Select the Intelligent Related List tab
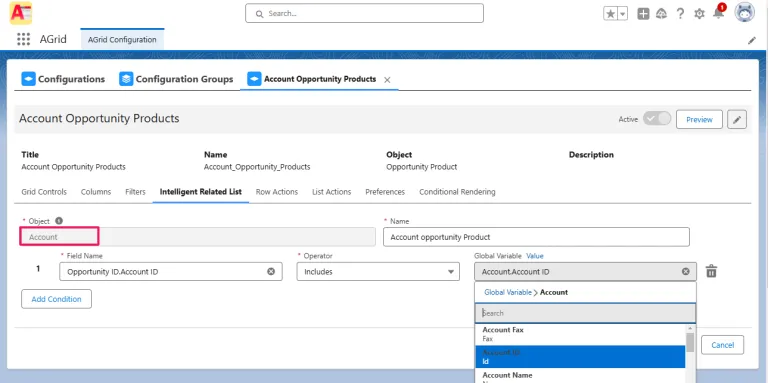The image size is (768, 383). click(201, 192)
